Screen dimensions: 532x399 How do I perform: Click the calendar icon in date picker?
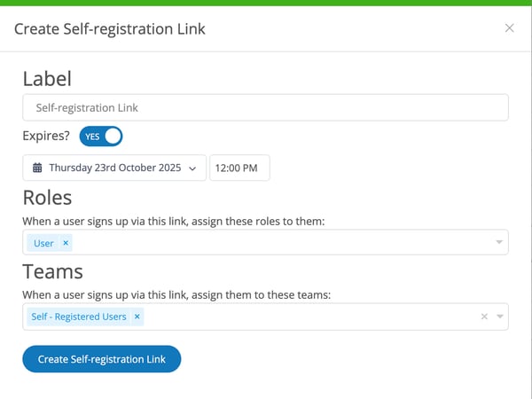37,168
